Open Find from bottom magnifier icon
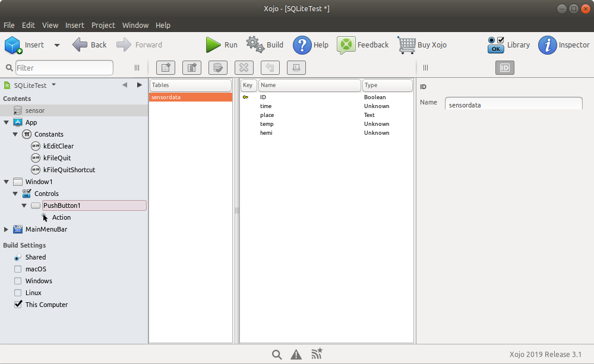 click(x=277, y=354)
